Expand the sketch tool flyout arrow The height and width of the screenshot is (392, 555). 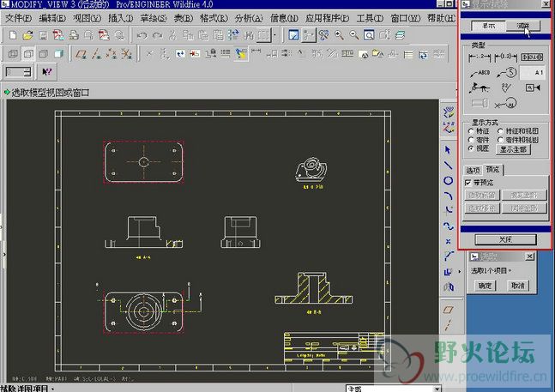coord(460,272)
